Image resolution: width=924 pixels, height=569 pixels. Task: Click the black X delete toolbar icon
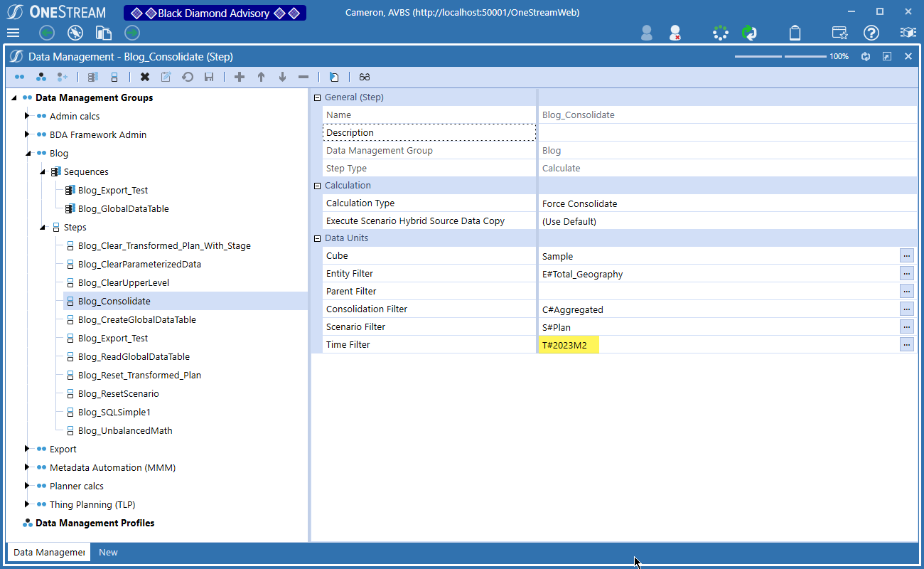(145, 77)
